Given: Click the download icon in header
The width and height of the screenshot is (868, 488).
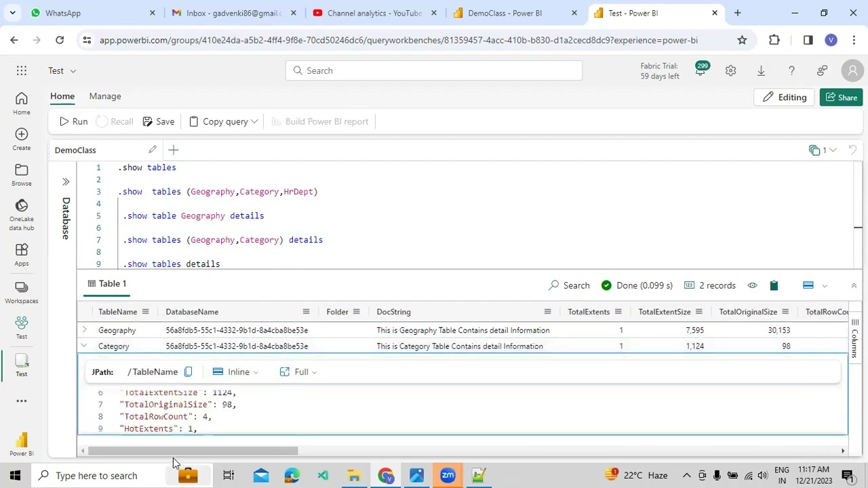Looking at the screenshot, I should click(x=761, y=70).
